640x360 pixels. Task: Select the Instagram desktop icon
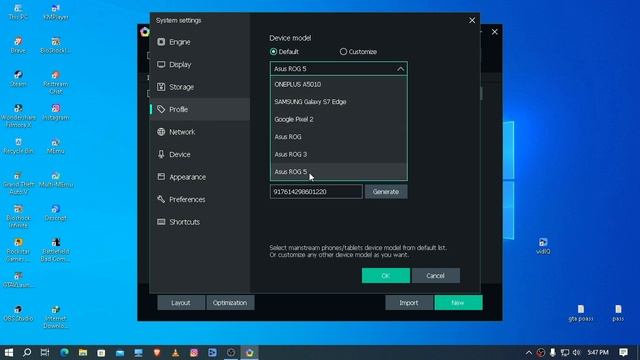pyautogui.click(x=56, y=112)
